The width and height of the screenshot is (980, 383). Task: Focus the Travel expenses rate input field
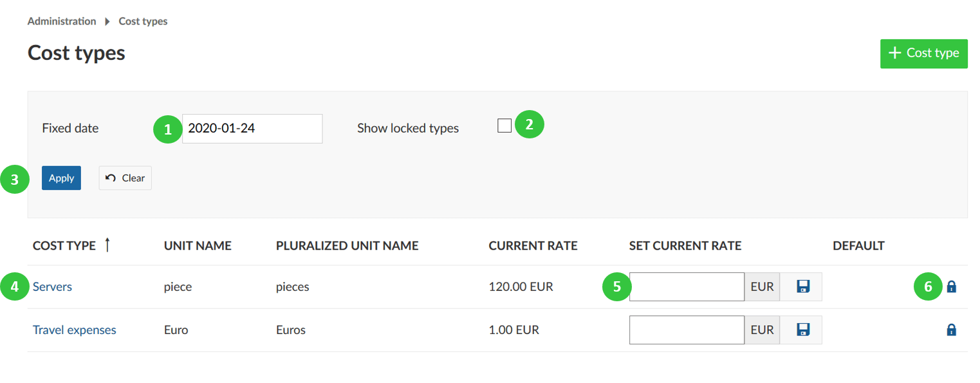coord(687,330)
